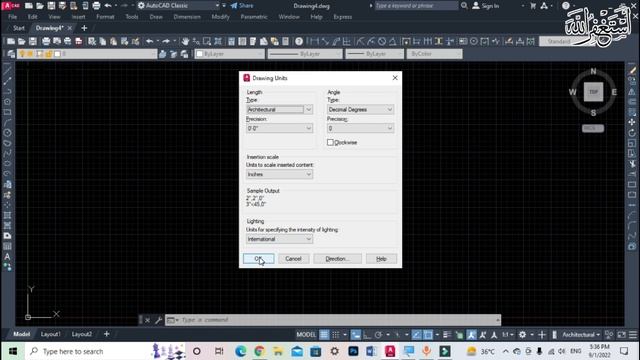Click the Autodesk App Store cart icon
Viewport: 640px width, 360px height.
tap(533, 6)
